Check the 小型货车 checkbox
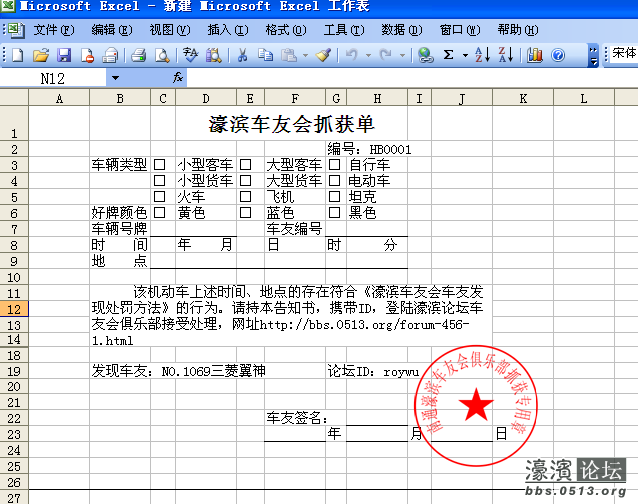The image size is (638, 504). click(x=160, y=181)
